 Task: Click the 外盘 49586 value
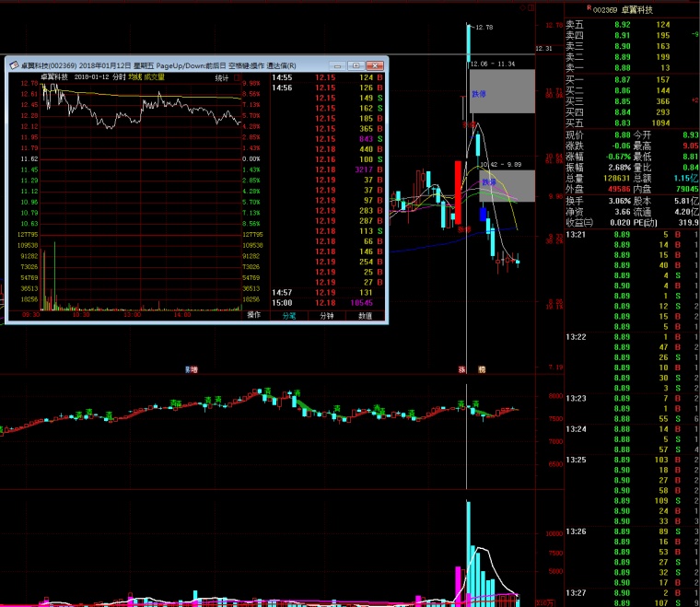619,189
